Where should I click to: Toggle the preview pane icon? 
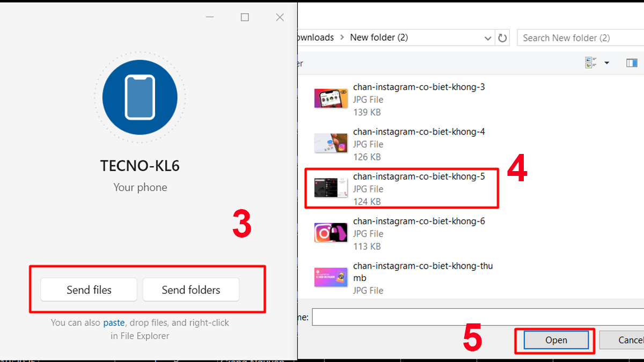[x=632, y=63]
